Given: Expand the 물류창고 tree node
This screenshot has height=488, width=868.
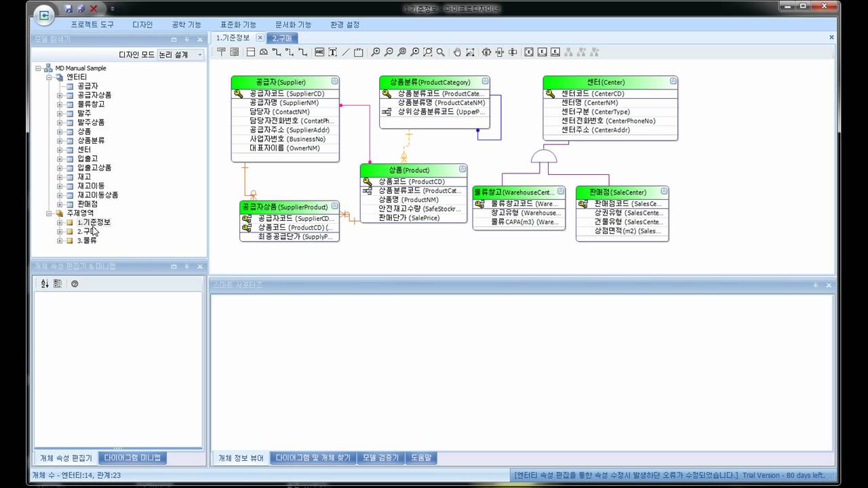Looking at the screenshot, I should point(60,104).
